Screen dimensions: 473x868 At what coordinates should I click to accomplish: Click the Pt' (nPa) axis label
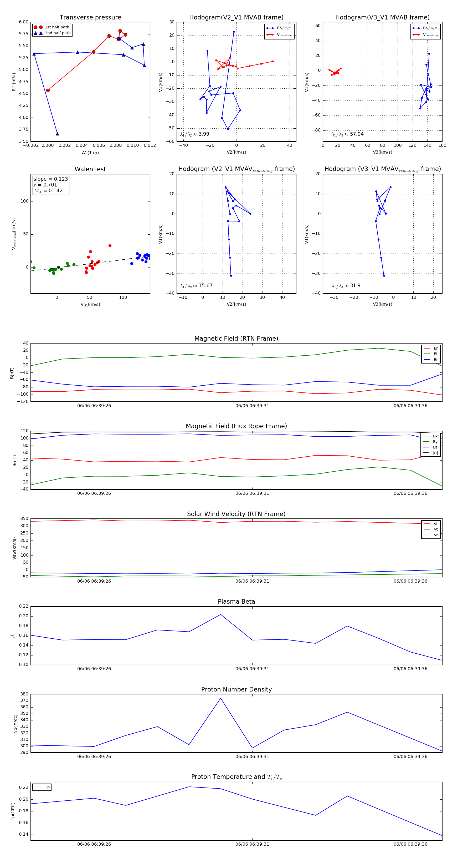(14, 82)
